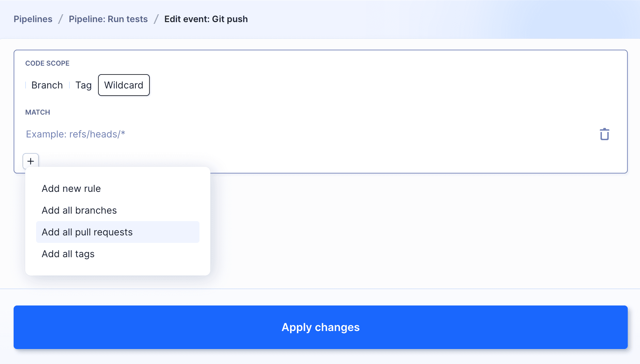Pick 'Add all branches' menu entry
The width and height of the screenshot is (640, 364).
79,210
